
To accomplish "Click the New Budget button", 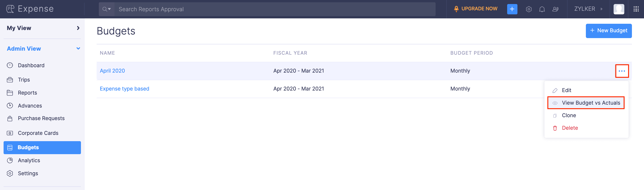I will [x=608, y=30].
